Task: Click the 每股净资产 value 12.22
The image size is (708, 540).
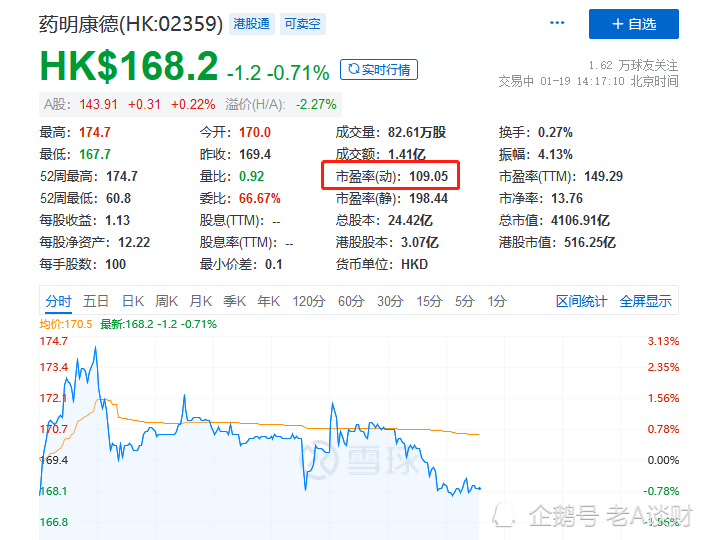Action: [134, 242]
